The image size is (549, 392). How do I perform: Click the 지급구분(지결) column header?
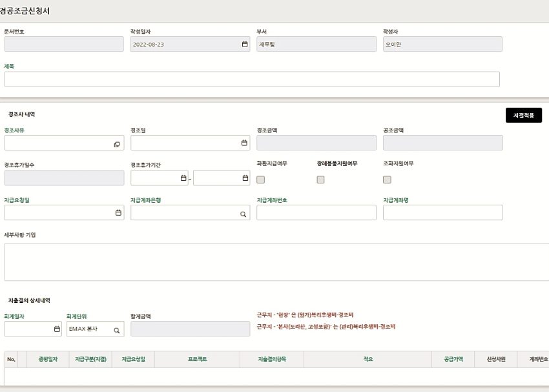click(90, 360)
